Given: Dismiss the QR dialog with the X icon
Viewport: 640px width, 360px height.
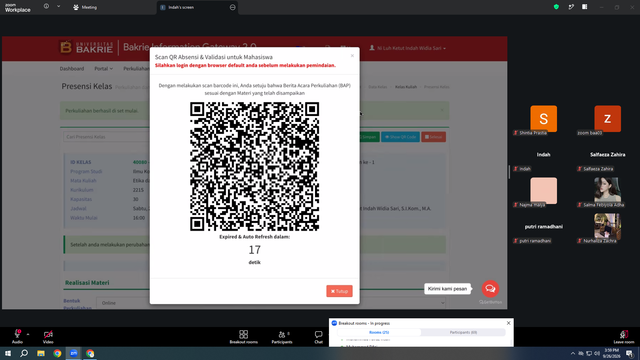Looking at the screenshot, I should click(352, 56).
